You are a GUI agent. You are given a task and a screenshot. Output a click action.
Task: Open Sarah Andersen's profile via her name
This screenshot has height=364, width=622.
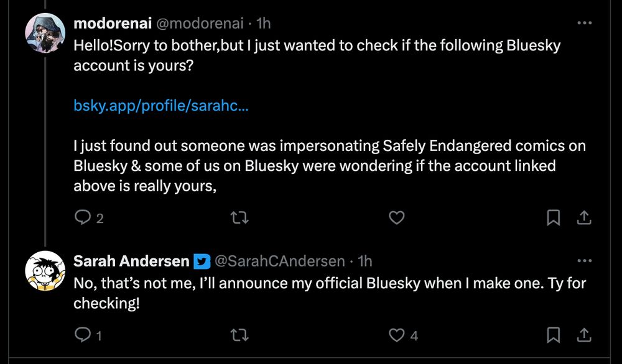(131, 261)
